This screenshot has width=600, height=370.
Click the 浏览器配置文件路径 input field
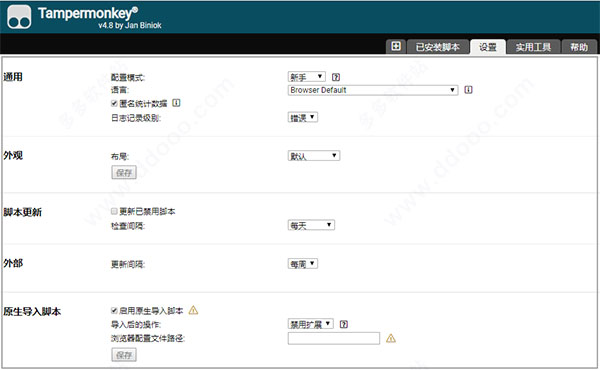pyautogui.click(x=334, y=338)
